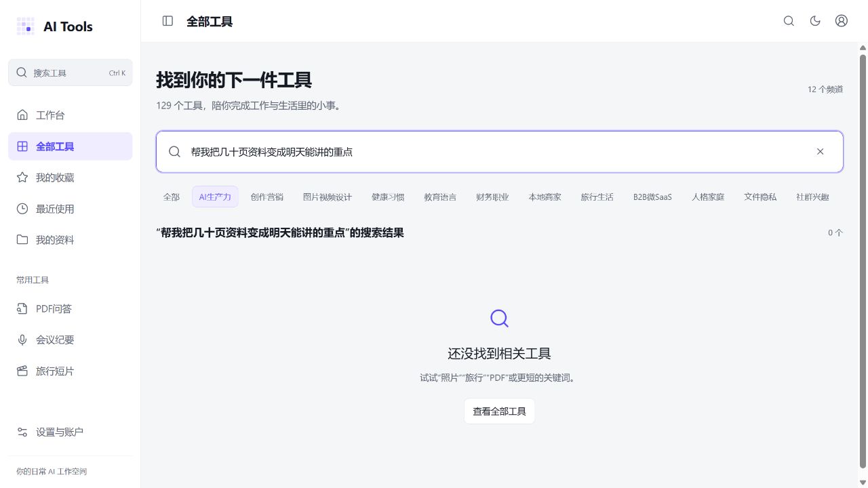Select the 图片视频设计 category tab
The width and height of the screenshot is (868, 488).
[x=328, y=197]
